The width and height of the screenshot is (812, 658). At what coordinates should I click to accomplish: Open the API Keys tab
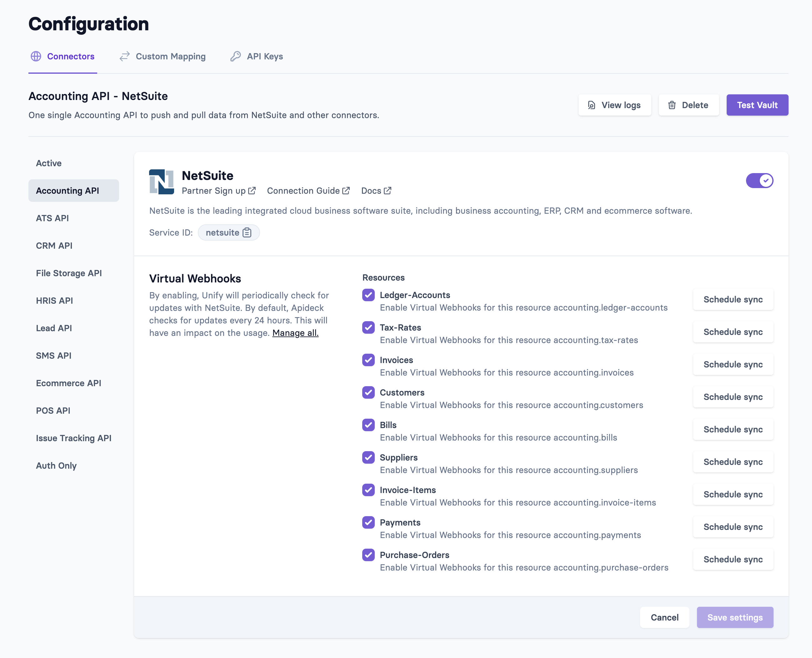click(257, 57)
